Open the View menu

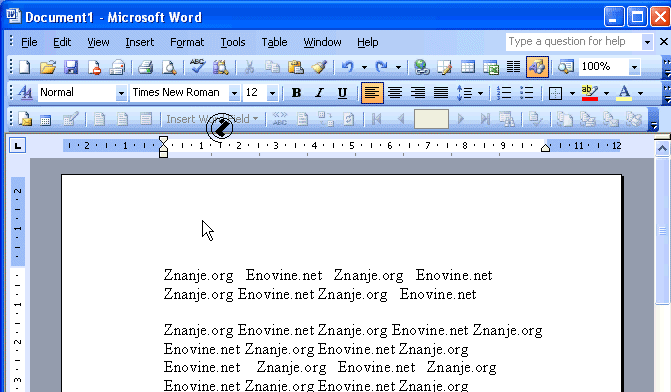pyautogui.click(x=98, y=42)
